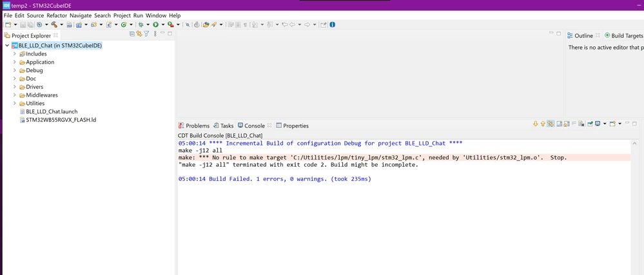Viewport: 644px width, 275px height.
Task: Switch to the Tasks tab
Action: coord(224,126)
